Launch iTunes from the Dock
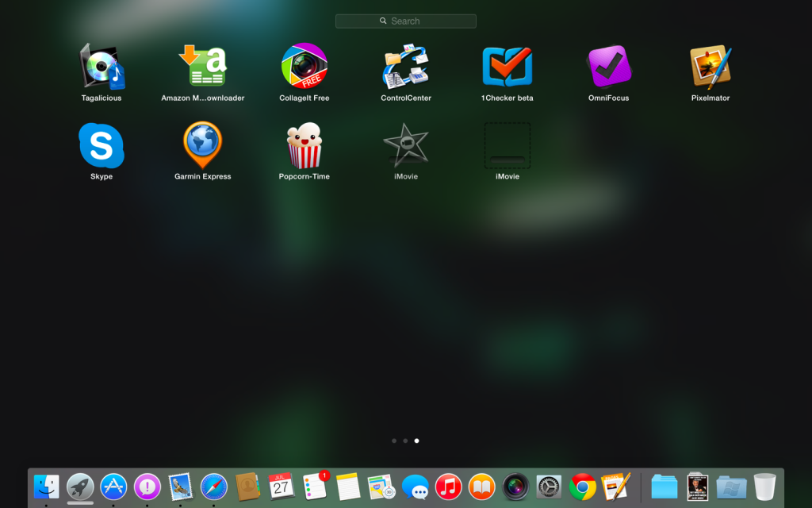Viewport: 812px width, 508px height. pos(449,487)
